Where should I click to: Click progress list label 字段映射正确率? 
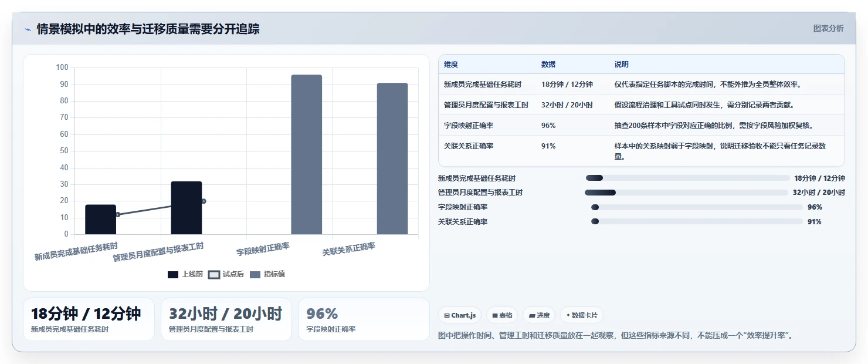463,207
